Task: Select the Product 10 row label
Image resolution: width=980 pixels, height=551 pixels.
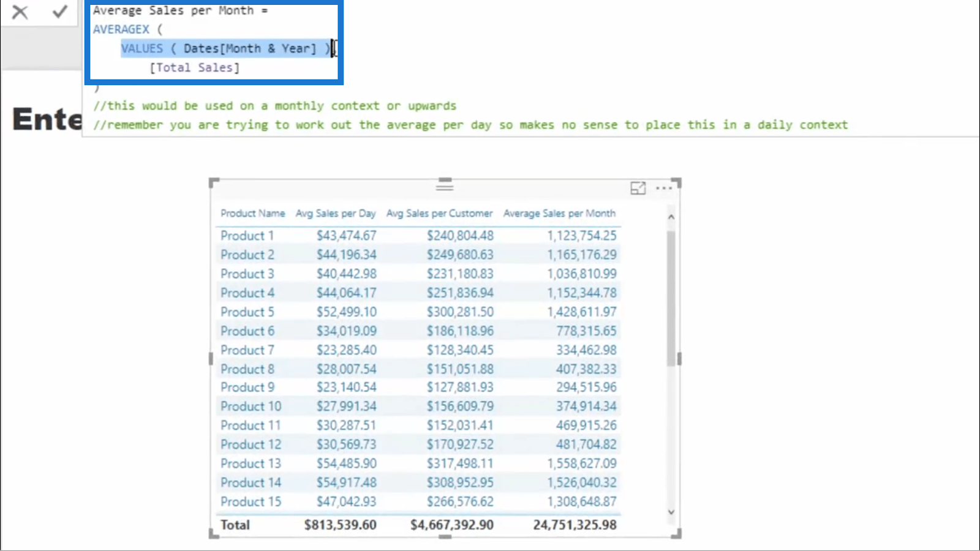Action: 251,406
